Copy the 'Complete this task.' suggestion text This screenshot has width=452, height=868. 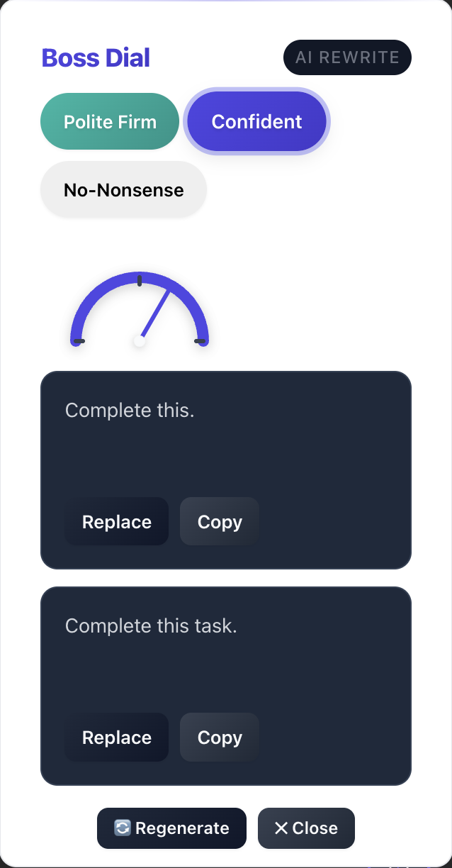tap(219, 737)
